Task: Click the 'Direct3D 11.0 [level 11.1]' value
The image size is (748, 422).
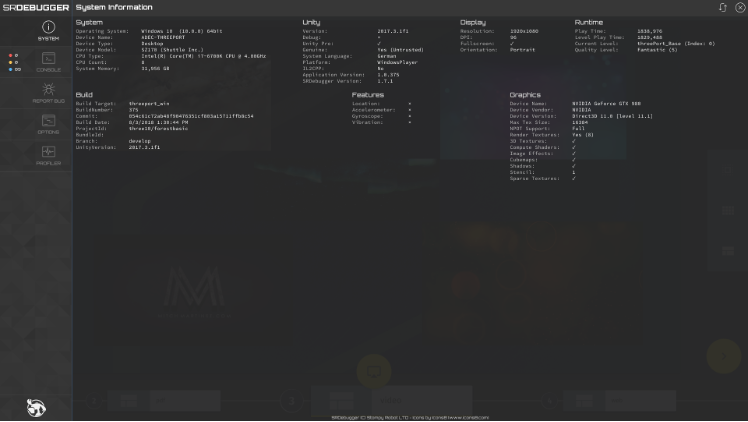Action: tap(613, 116)
